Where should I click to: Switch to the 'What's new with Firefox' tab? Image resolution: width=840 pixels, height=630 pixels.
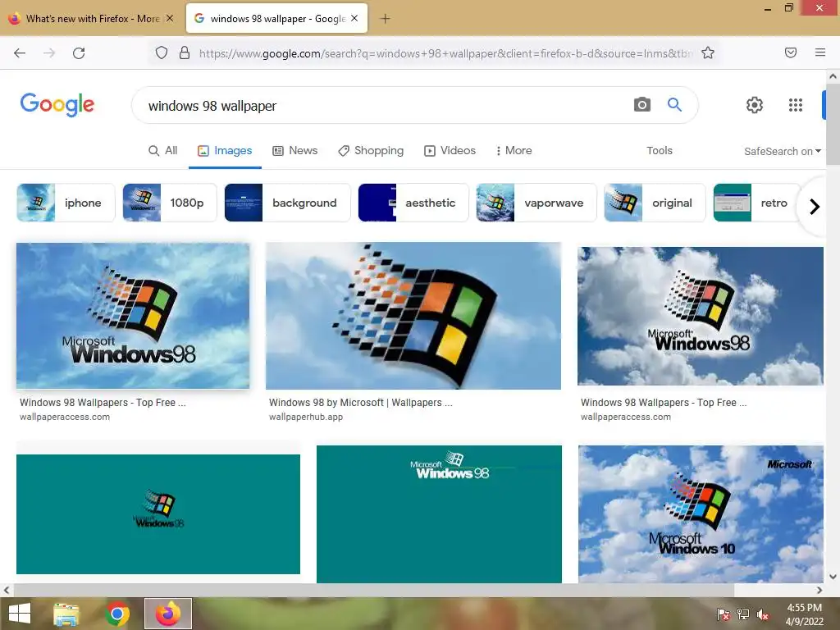tap(92, 18)
